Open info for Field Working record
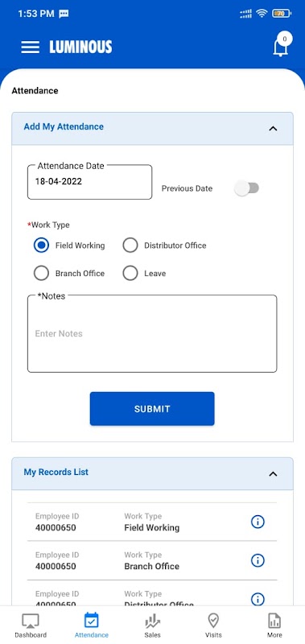This screenshot has width=305, height=644. pos(258,522)
